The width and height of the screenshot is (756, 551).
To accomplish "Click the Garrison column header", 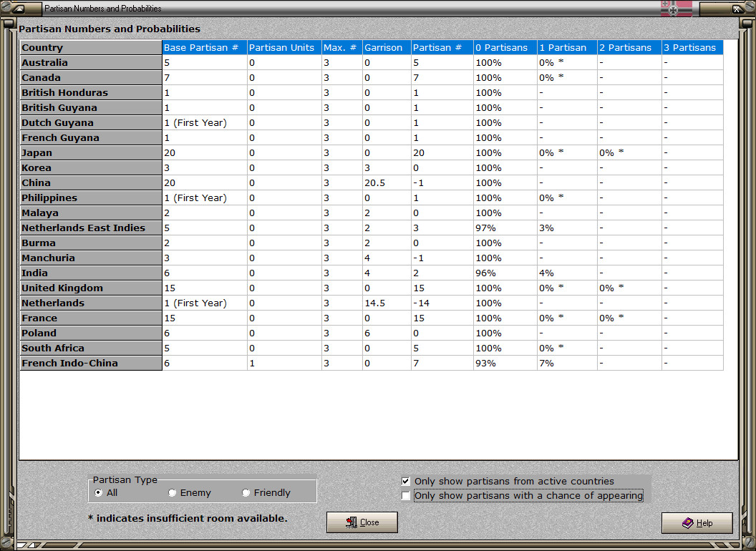I will pyautogui.click(x=387, y=47).
